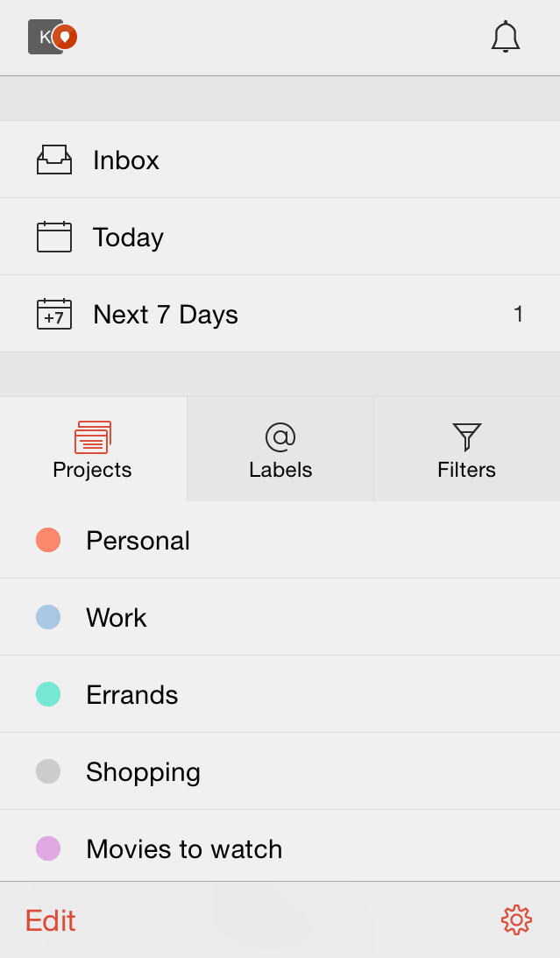Switch to the Filters tab
This screenshot has height=958, width=560.
467,450
